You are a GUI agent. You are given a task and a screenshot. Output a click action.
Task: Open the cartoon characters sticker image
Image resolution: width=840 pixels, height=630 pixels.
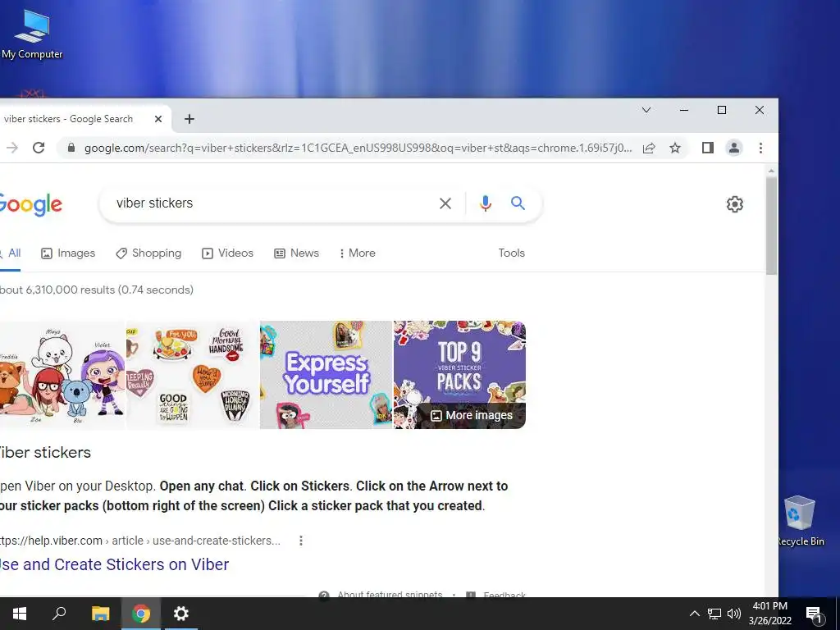click(62, 375)
